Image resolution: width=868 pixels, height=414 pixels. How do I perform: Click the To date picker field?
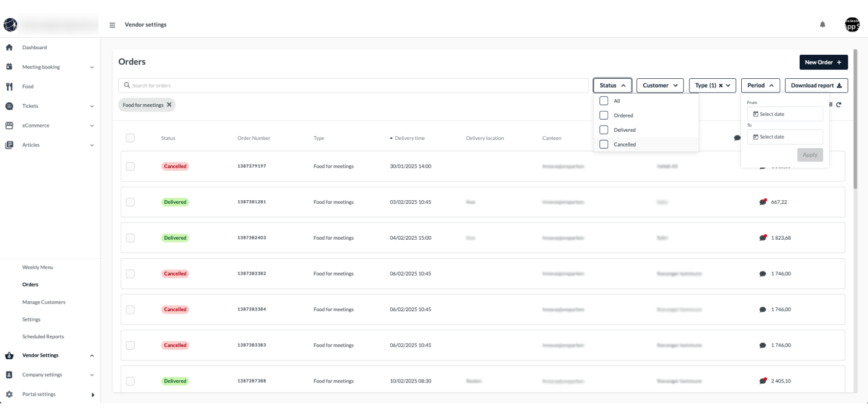point(785,137)
